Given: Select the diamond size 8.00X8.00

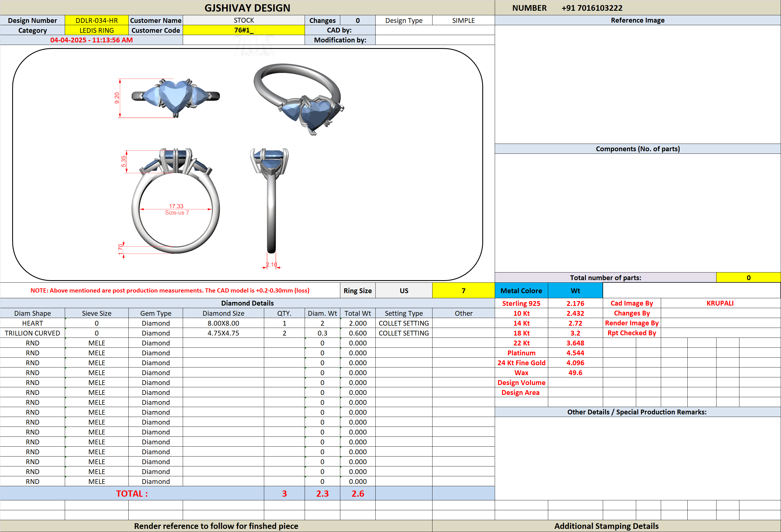Looking at the screenshot, I should [x=223, y=323].
